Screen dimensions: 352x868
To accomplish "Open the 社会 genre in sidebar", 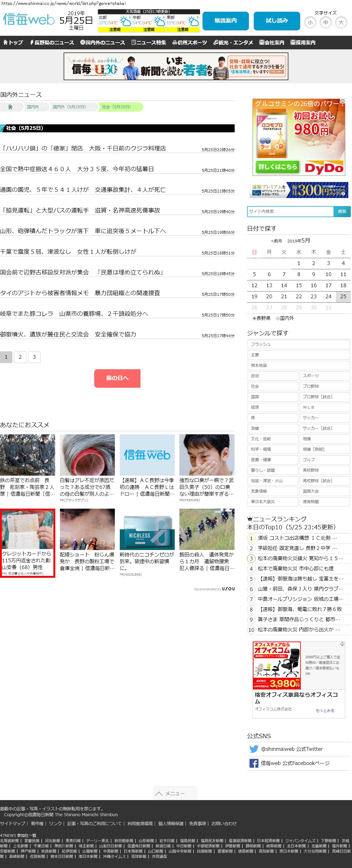I will (272, 386).
